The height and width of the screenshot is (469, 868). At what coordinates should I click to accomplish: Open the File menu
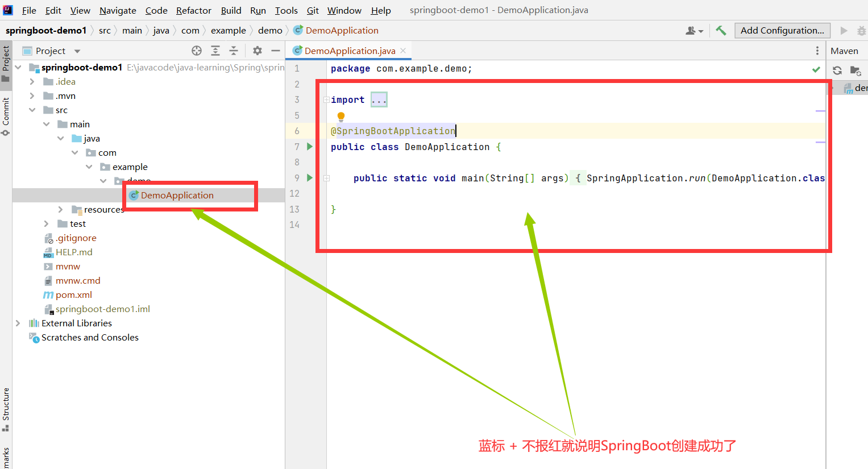[x=29, y=10]
